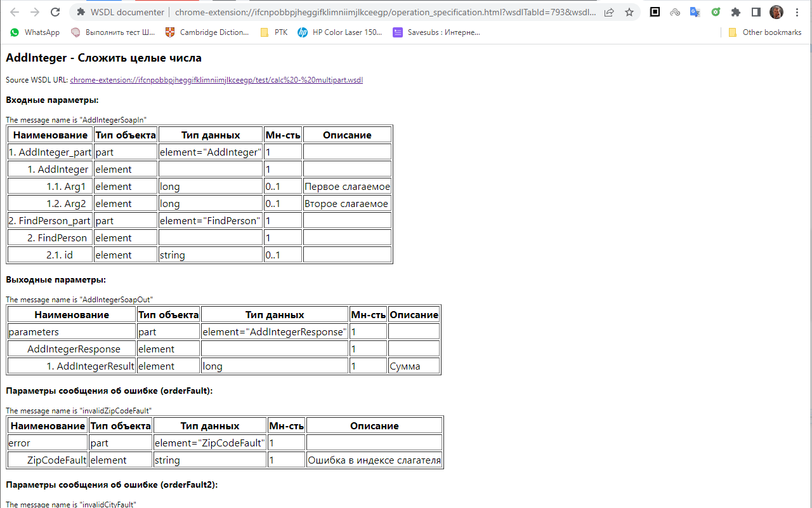812x508 pixels.
Task: Click the orderFault error parameters heading
Action: click(x=109, y=391)
